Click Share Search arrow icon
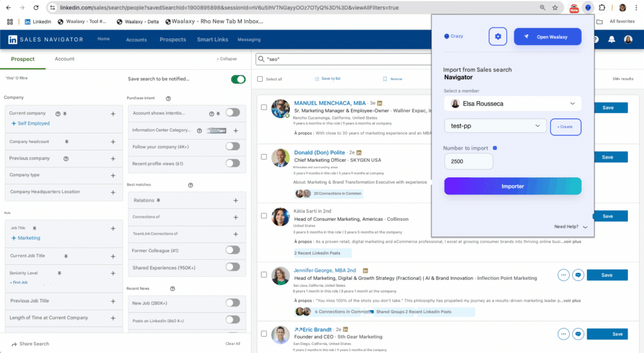Viewport: 644px width, 353px height. (x=14, y=344)
